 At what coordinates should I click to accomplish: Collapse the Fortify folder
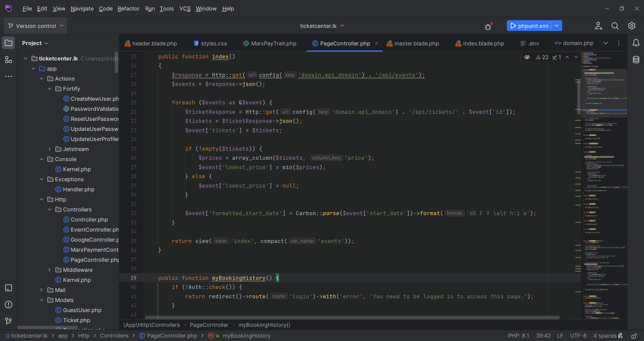(x=50, y=89)
